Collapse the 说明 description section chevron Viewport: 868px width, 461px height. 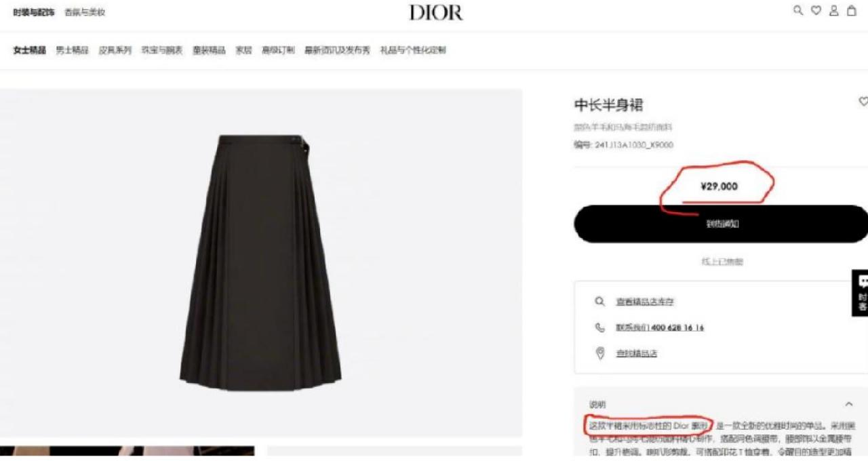point(848,405)
